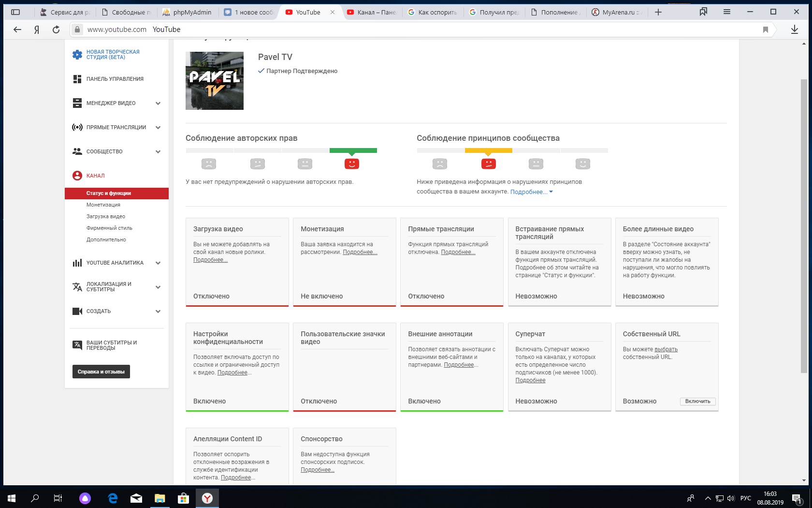The height and width of the screenshot is (508, 812).
Task: Click the Справка и отзывы button
Action: click(x=101, y=372)
